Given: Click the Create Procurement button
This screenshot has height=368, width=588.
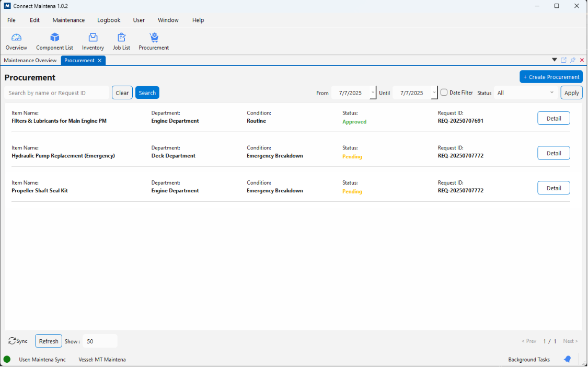Looking at the screenshot, I should click(x=551, y=77).
